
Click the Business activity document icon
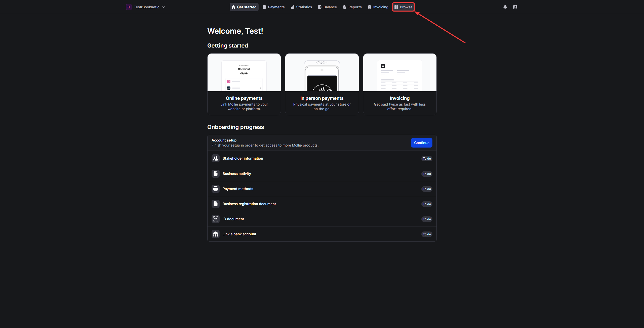click(216, 174)
